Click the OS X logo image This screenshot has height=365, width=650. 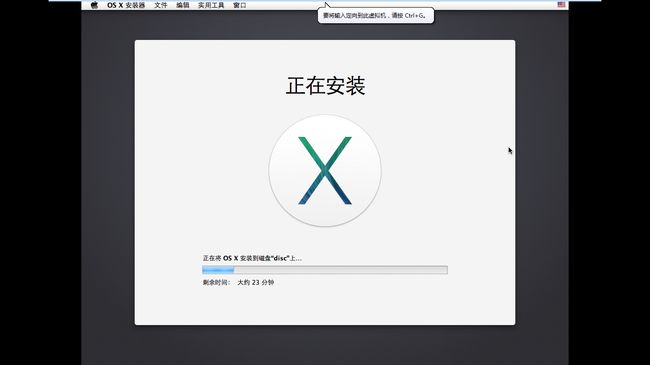pos(325,170)
